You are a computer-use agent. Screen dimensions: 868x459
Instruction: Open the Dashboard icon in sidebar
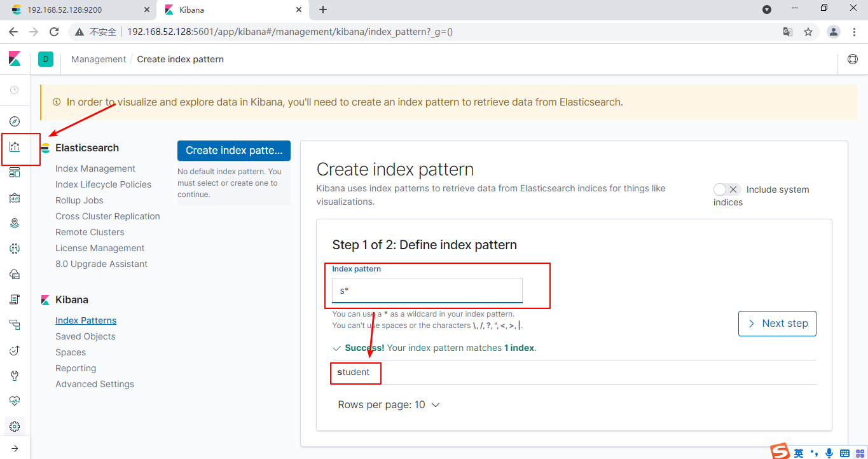(x=15, y=172)
